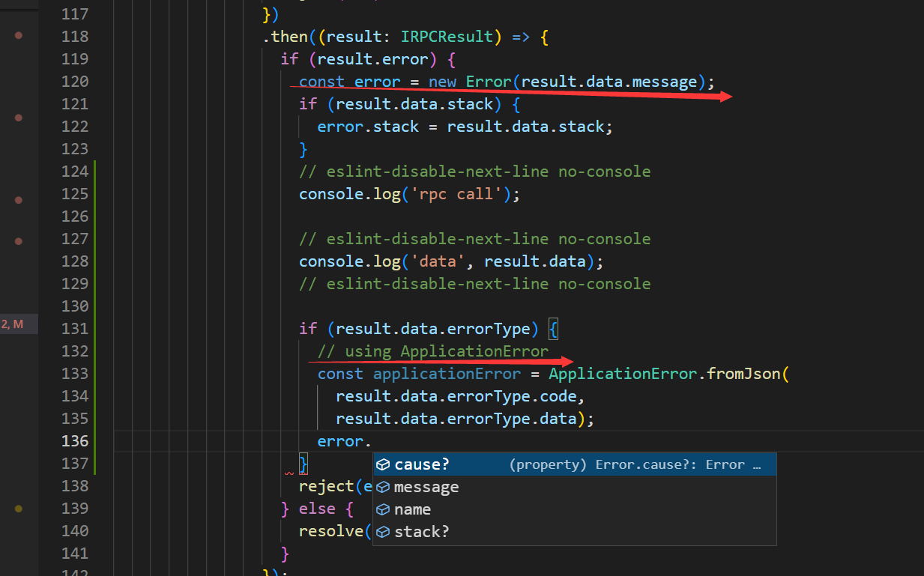Choose "message" from the IntelliSense suggestions
This screenshot has height=576, width=924.
[x=427, y=486]
